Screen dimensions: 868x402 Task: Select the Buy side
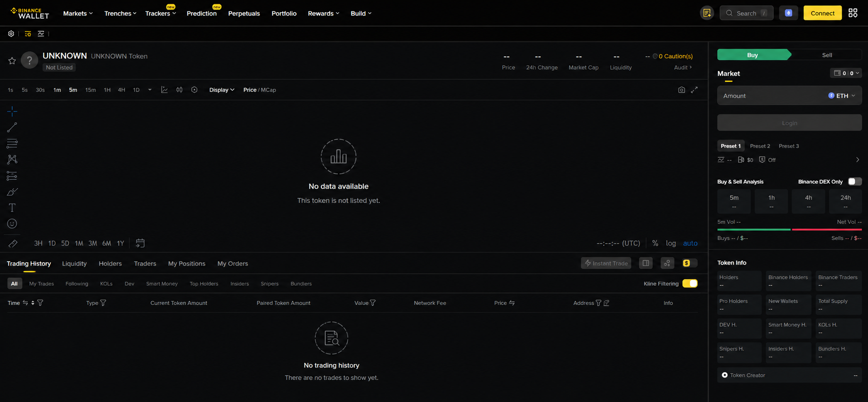[x=753, y=55]
